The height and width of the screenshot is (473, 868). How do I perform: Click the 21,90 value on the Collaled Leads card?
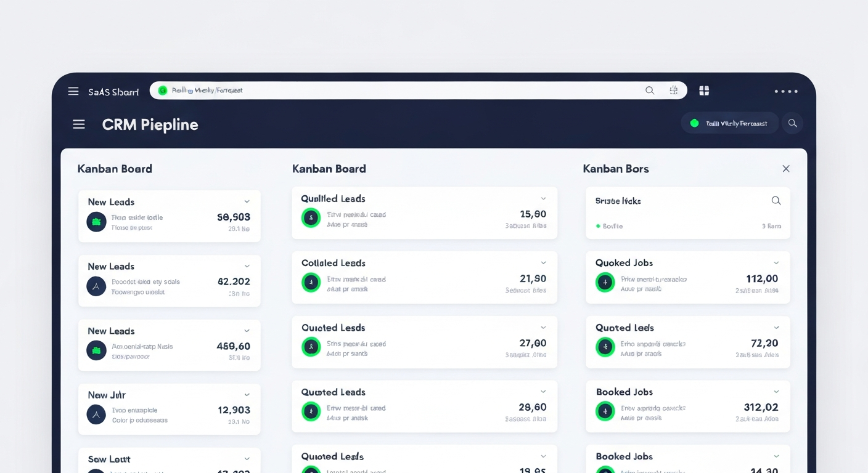coord(533,279)
